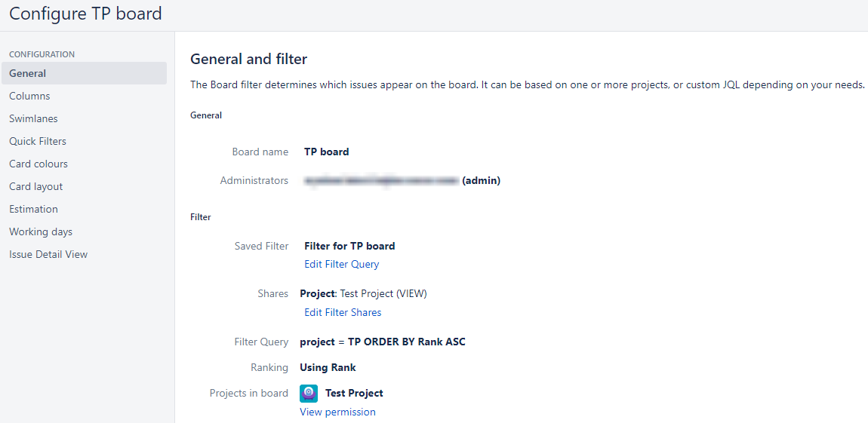Click the Test Project avatar icon
The image size is (868, 423).
309,393
